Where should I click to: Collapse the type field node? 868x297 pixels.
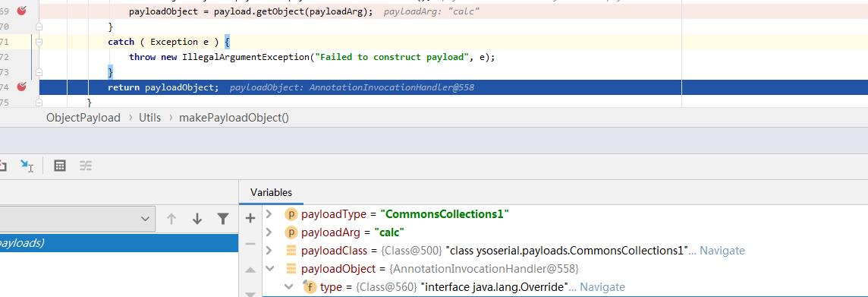click(288, 287)
